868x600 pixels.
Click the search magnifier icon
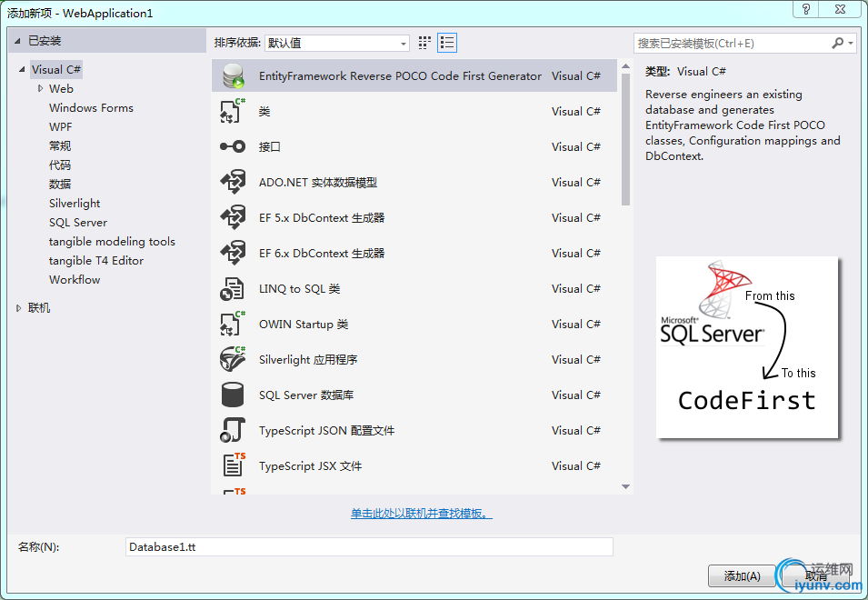coord(838,43)
